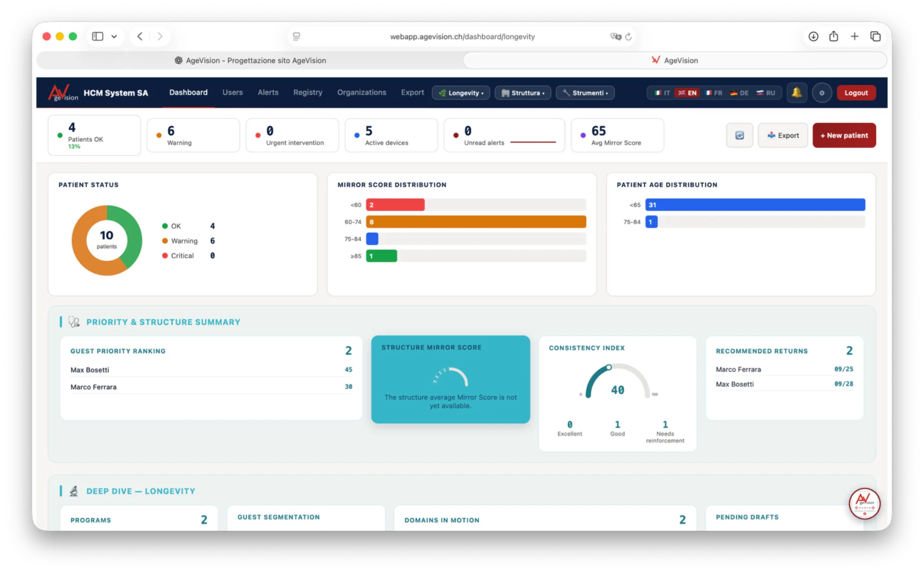
Task: Click the notification bell icon
Action: [797, 93]
